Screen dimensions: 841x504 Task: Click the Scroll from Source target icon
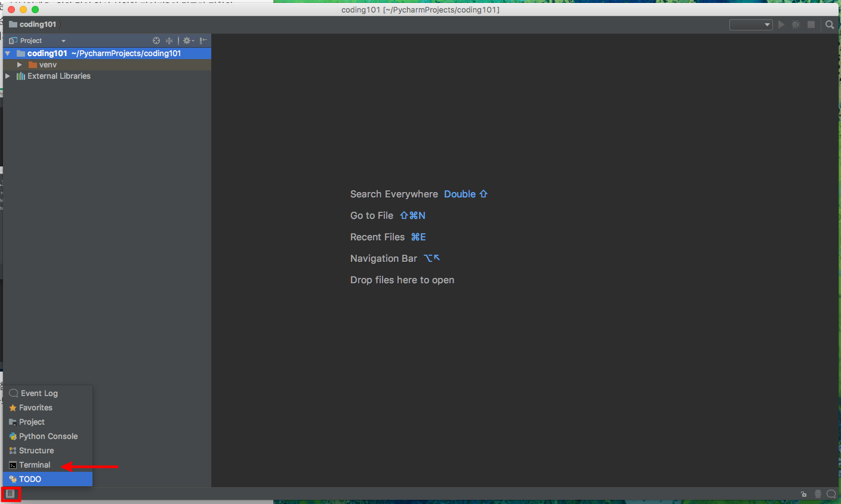tap(156, 41)
